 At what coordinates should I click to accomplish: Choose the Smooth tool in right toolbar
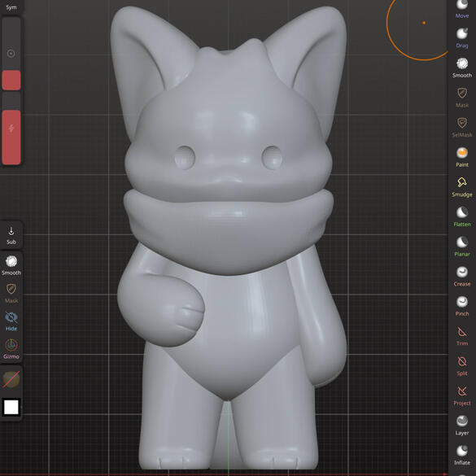point(461,68)
